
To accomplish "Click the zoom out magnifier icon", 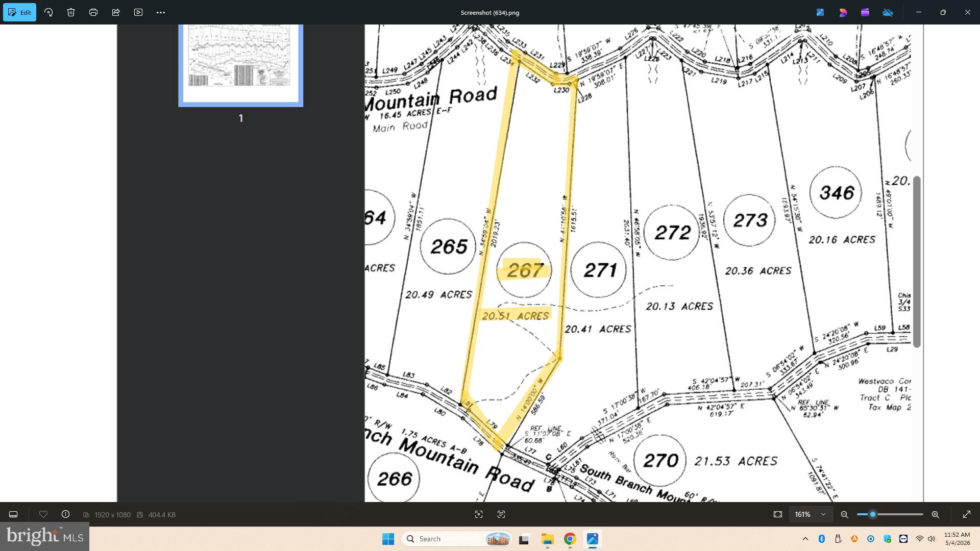I will pos(845,514).
